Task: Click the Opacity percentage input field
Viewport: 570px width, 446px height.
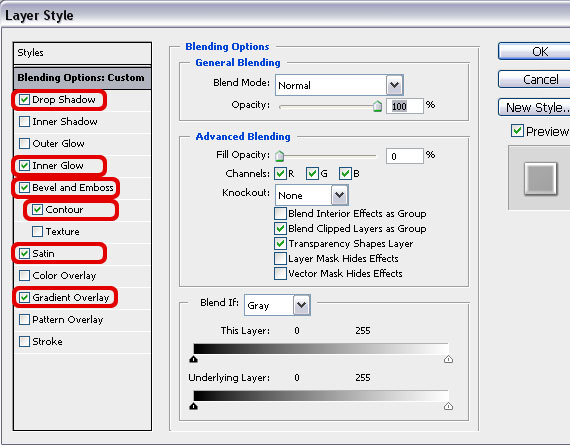Action: coord(405,106)
